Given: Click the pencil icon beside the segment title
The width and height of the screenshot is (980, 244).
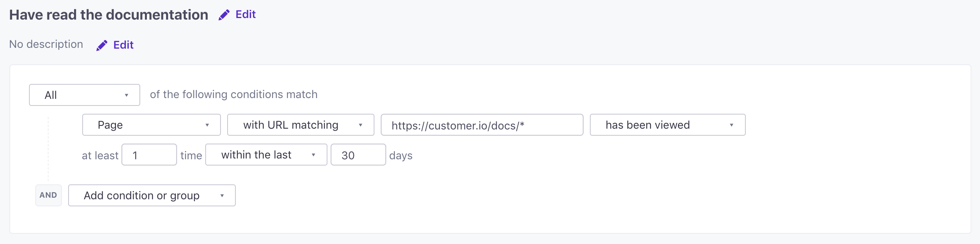Looking at the screenshot, I should [x=224, y=15].
